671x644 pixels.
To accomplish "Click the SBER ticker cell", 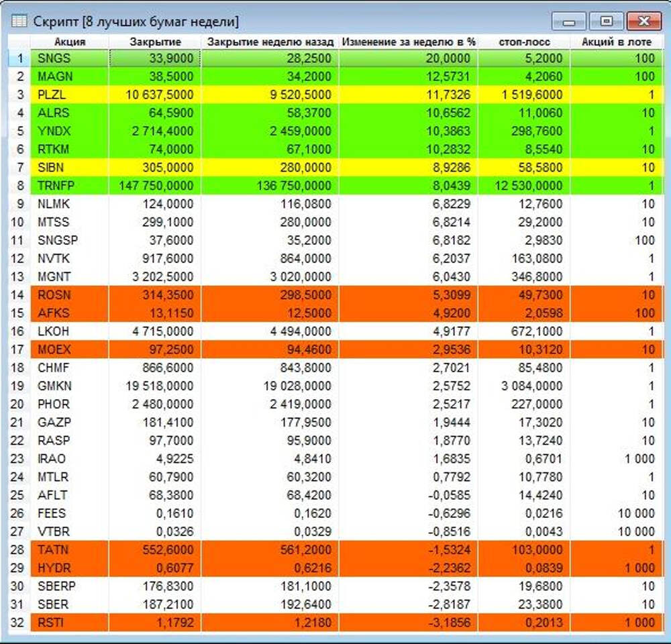I will click(x=53, y=604).
